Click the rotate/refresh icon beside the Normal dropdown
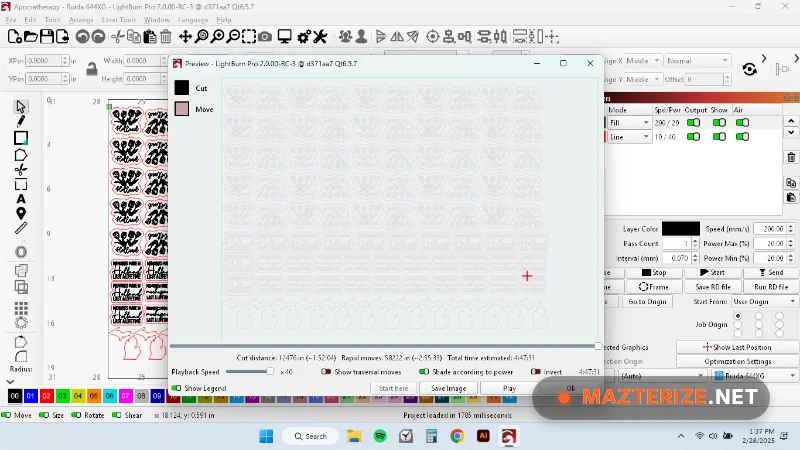The width and height of the screenshot is (800, 450). (749, 69)
